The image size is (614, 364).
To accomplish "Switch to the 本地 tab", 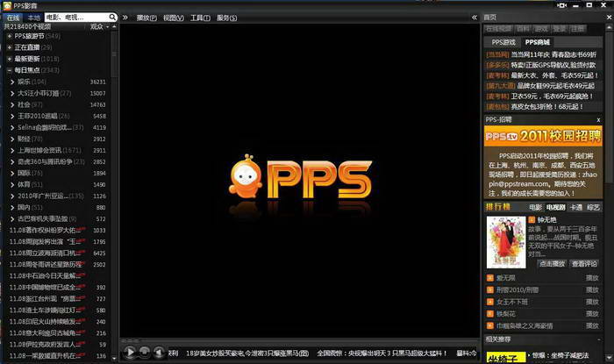I will pyautogui.click(x=33, y=17).
